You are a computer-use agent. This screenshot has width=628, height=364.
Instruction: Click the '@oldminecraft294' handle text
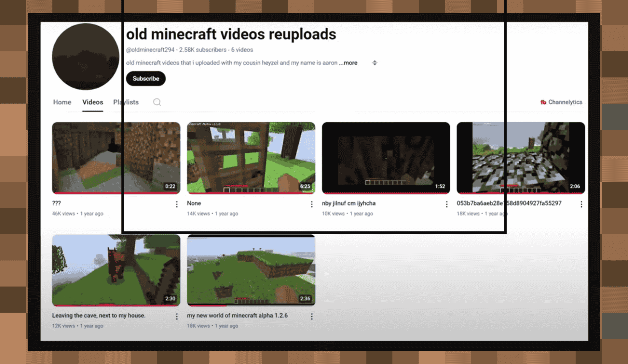(x=150, y=50)
